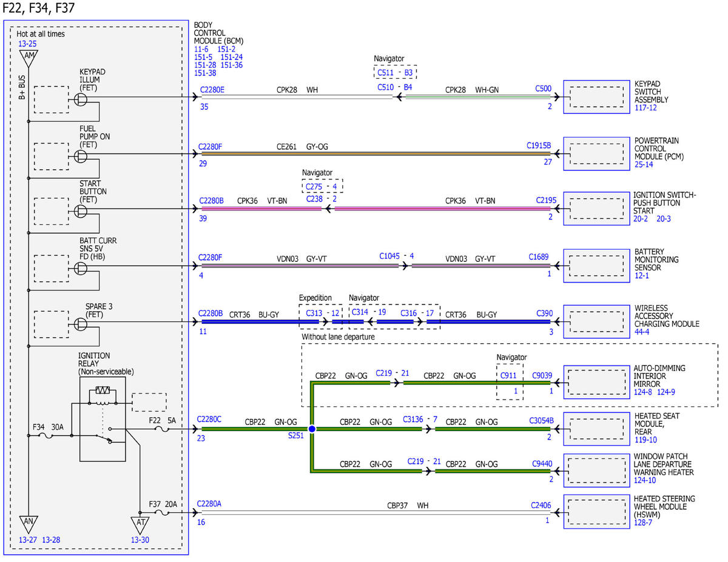Click connector C500 label
This screenshot has height=562, width=728.
tap(543, 89)
